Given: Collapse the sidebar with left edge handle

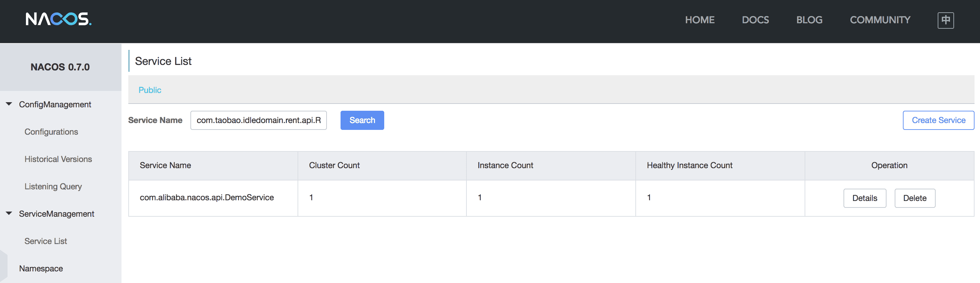Looking at the screenshot, I should tap(3, 266).
